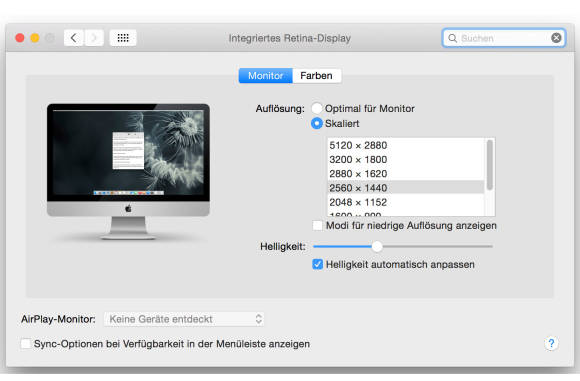Image resolution: width=580 pixels, height=381 pixels.
Task: Click the forward chevron navigation button
Action: coord(94,38)
